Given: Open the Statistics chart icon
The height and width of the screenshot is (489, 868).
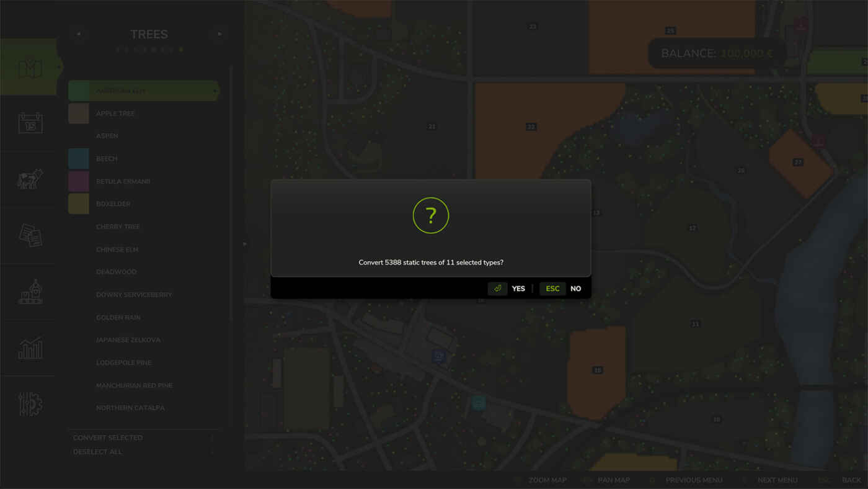Looking at the screenshot, I should click(x=30, y=348).
